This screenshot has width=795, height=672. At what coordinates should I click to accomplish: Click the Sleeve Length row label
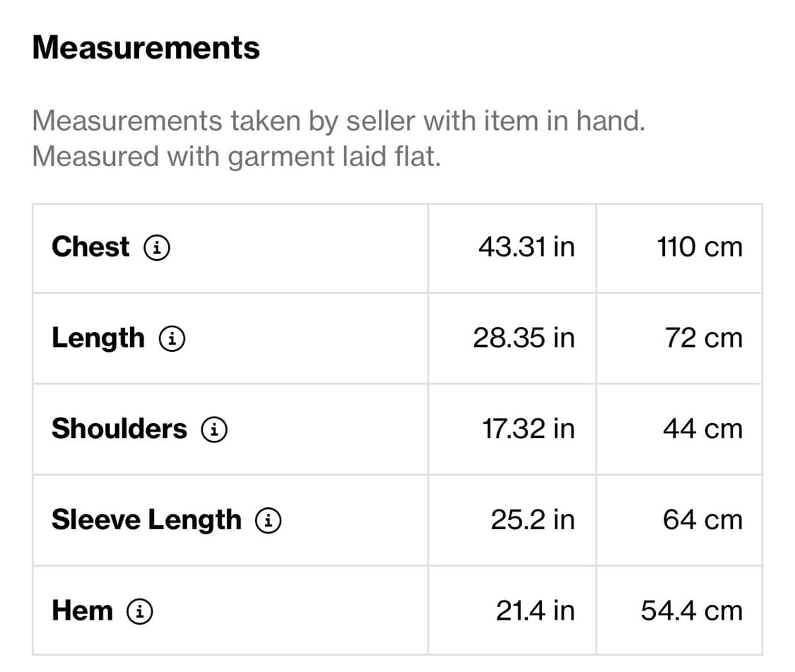click(146, 520)
